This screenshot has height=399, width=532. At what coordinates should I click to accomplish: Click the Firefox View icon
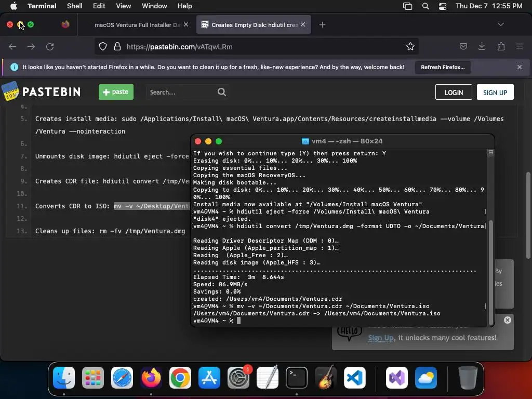click(x=65, y=24)
